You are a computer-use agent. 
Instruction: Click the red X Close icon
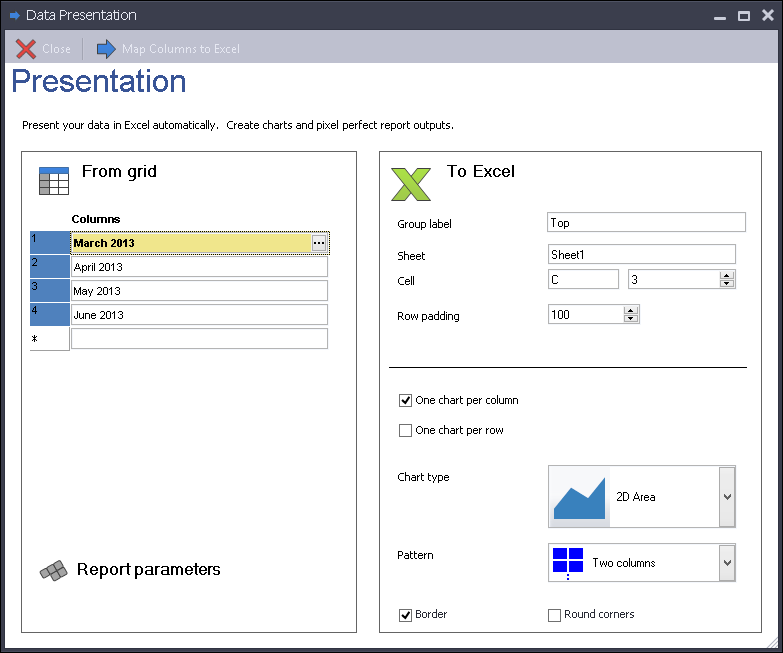click(x=25, y=49)
